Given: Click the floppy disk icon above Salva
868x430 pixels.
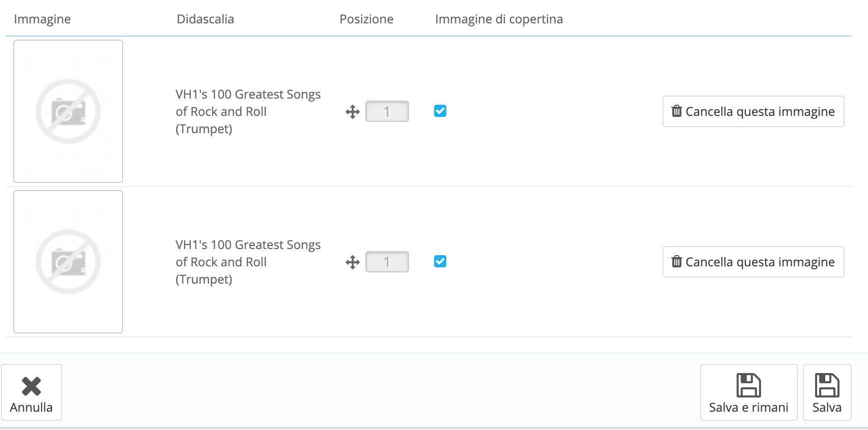Looking at the screenshot, I should coord(827,385).
